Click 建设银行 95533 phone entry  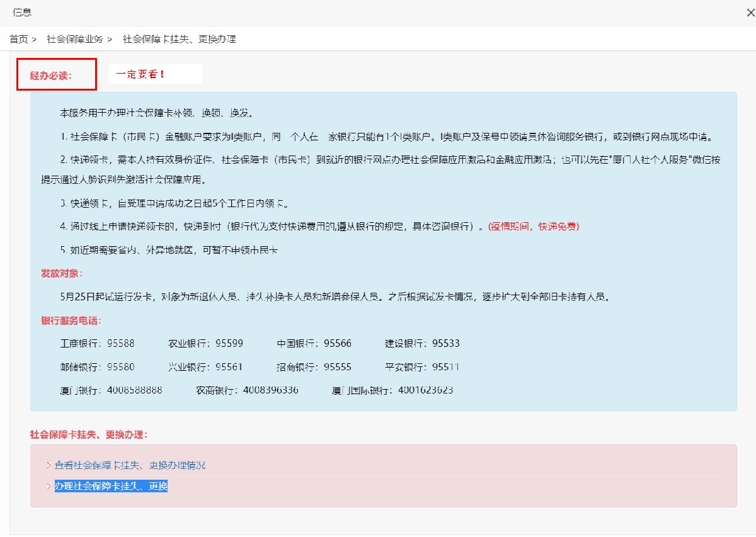[422, 344]
